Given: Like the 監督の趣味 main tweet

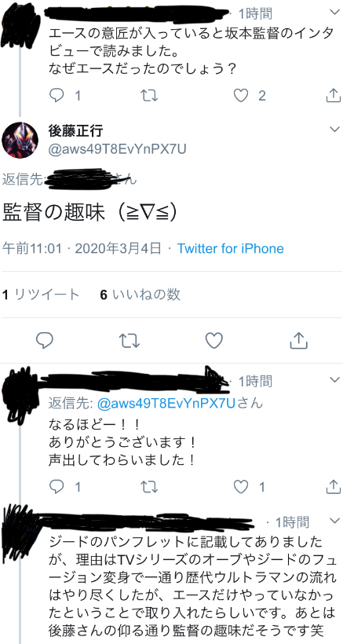Looking at the screenshot, I should [x=213, y=341].
